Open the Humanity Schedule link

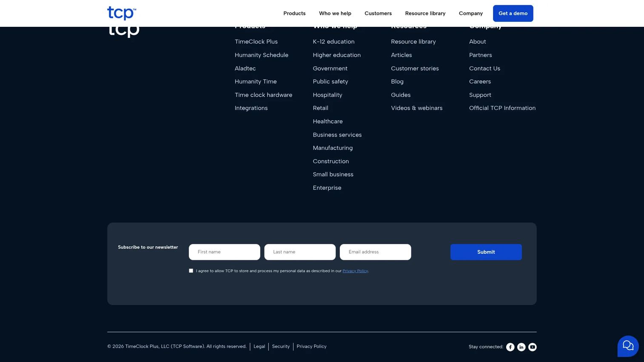point(262,55)
